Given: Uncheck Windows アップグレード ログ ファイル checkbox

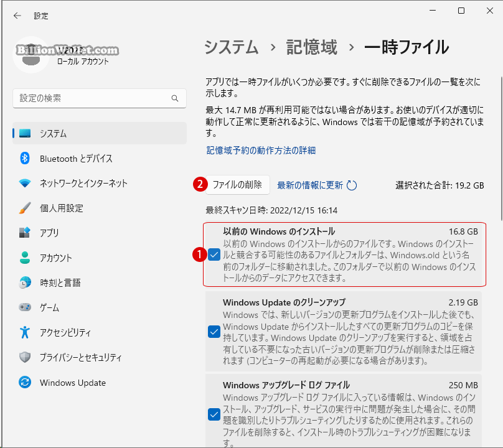Looking at the screenshot, I should tap(214, 414).
